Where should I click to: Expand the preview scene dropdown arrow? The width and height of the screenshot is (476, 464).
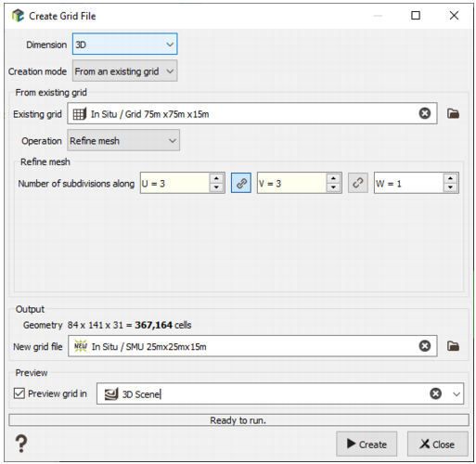pyautogui.click(x=457, y=394)
